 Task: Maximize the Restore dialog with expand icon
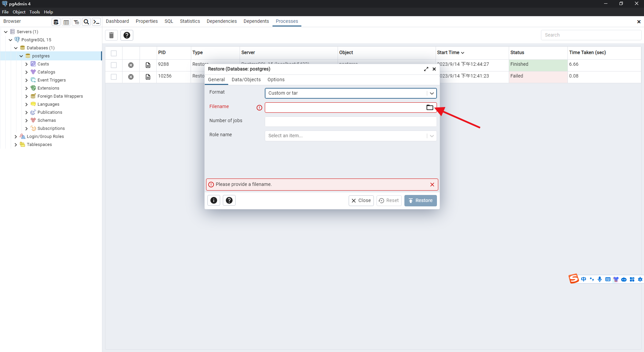426,69
